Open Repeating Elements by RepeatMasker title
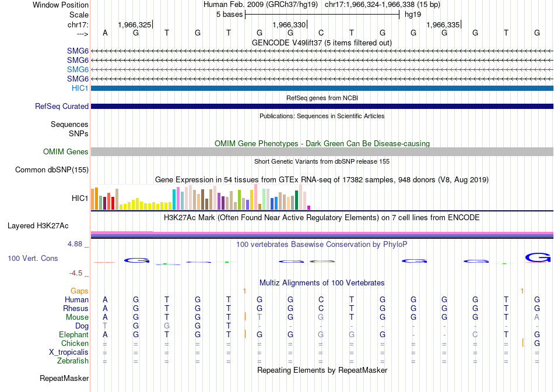The width and height of the screenshot is (554, 392). (x=322, y=370)
